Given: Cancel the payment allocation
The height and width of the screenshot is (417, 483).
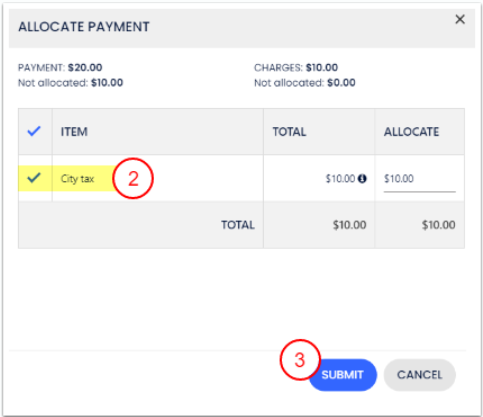Looking at the screenshot, I should click(420, 375).
